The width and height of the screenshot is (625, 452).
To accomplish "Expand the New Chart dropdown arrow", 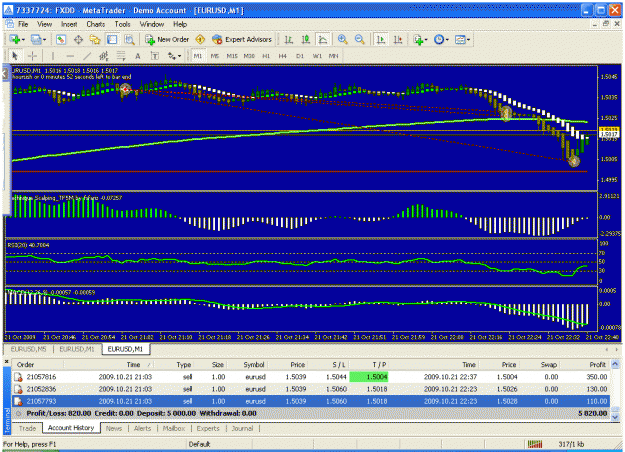I will [24, 39].
